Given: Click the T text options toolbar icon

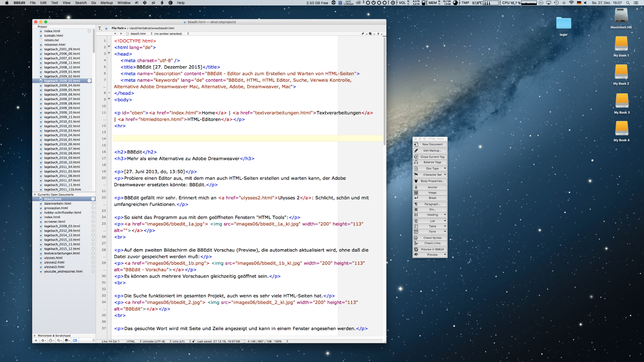Looking at the screenshot, I should (x=100, y=28).
